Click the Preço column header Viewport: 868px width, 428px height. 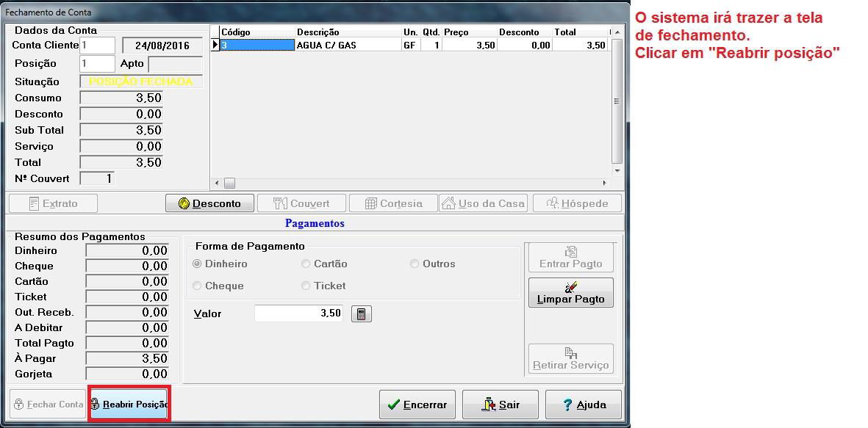coord(470,32)
